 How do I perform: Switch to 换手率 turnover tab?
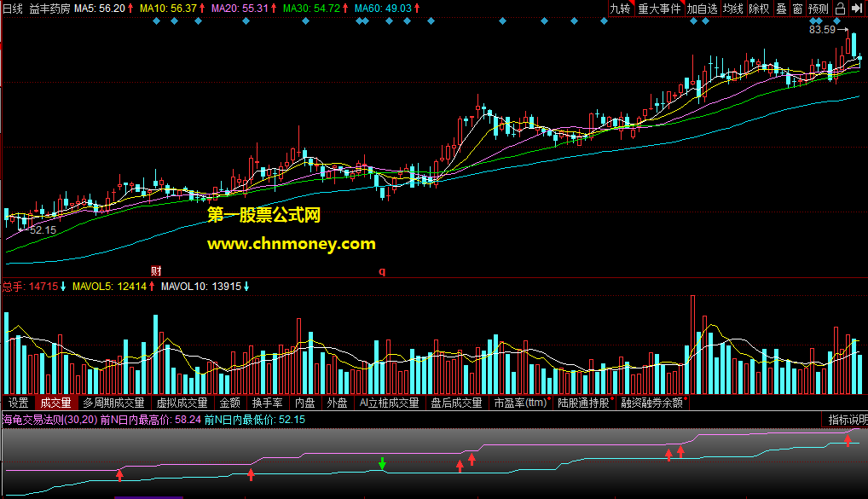pyautogui.click(x=268, y=403)
